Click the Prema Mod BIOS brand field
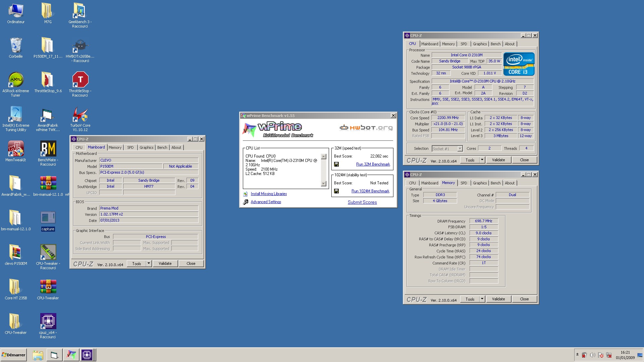Viewport: 644px width, 362px height. point(149,208)
